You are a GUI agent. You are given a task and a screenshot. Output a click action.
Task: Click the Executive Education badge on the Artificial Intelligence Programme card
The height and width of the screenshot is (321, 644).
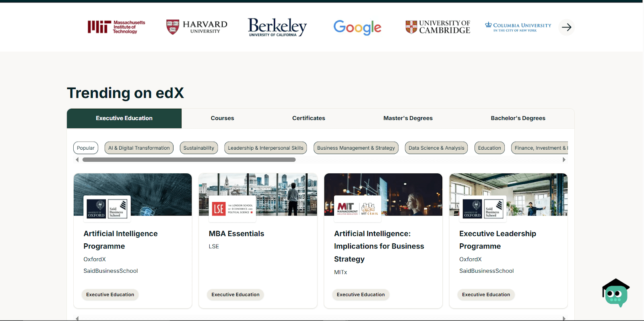click(110, 295)
